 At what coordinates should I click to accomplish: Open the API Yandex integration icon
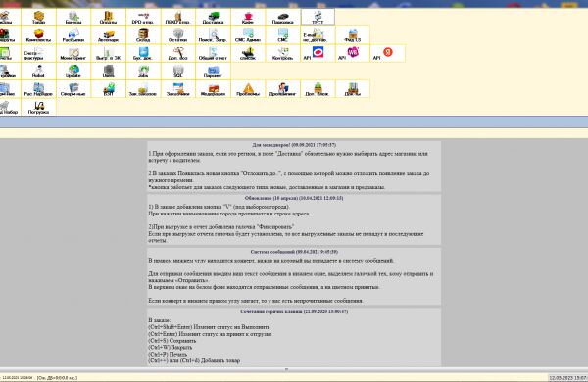[x=388, y=53]
